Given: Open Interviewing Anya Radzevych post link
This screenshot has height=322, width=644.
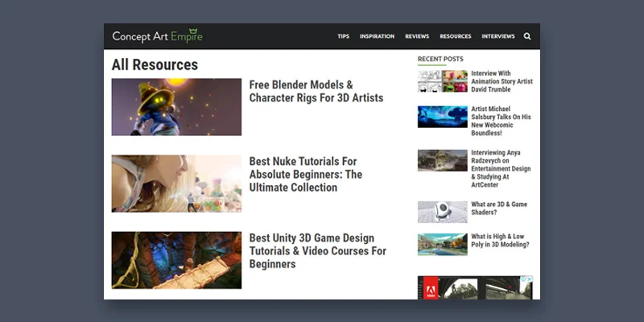Looking at the screenshot, I should tap(501, 168).
